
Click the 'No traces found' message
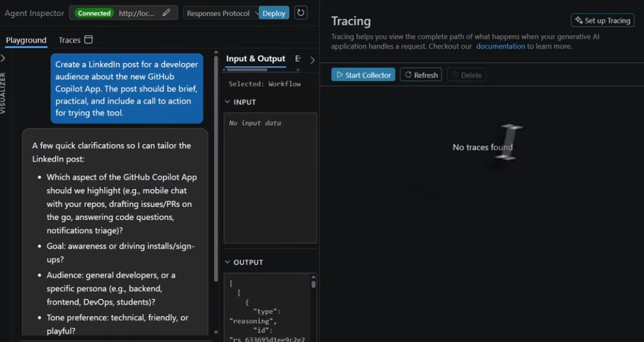482,147
